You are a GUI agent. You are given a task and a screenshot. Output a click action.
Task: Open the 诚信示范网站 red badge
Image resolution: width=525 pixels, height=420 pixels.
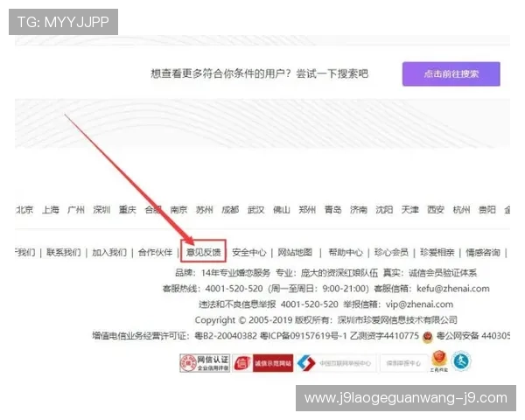pyautogui.click(x=262, y=363)
